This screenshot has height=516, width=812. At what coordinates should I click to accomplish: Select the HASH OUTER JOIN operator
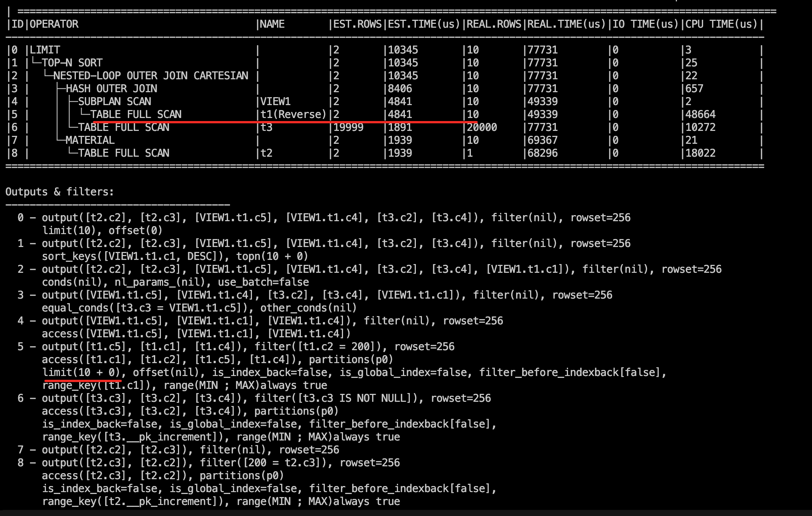click(x=112, y=89)
